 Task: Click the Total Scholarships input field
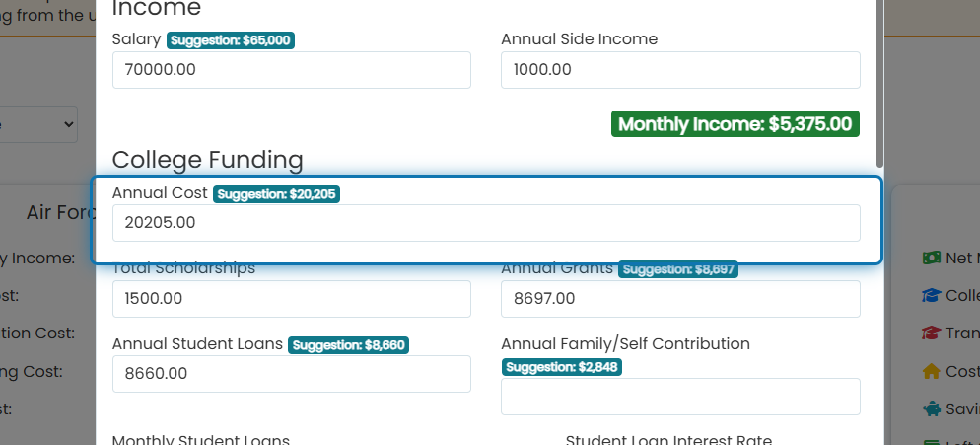coord(291,299)
